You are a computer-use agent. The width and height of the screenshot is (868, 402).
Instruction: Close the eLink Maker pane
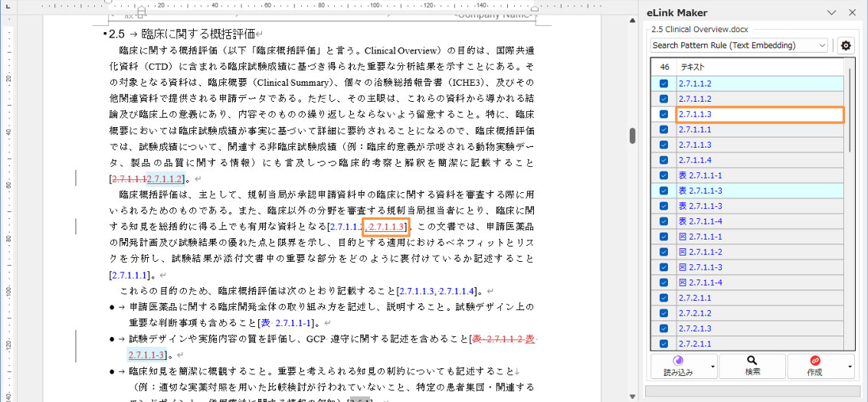[x=852, y=12]
